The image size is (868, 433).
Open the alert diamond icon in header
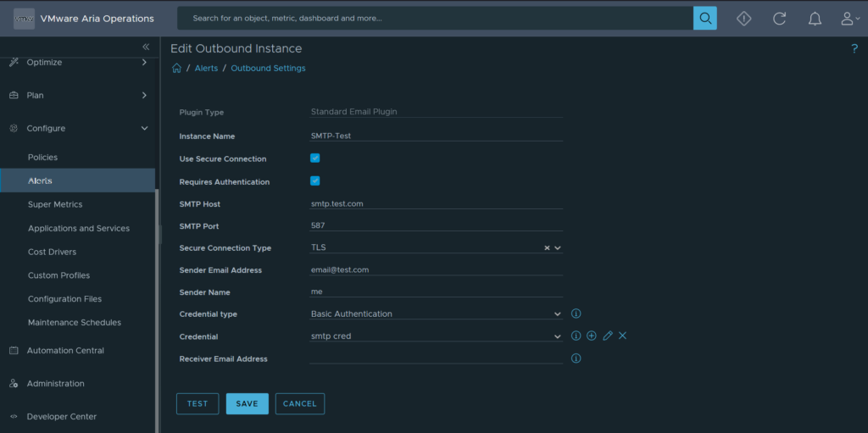coord(744,19)
